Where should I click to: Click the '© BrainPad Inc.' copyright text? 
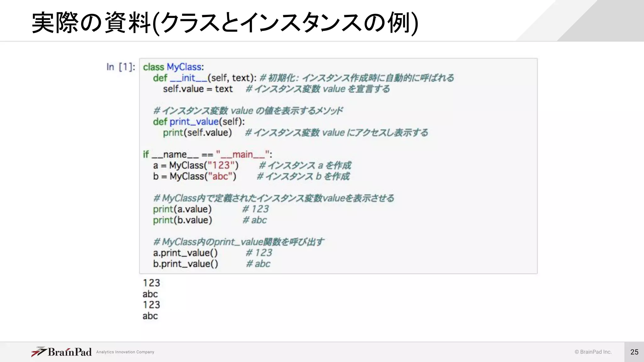tap(593, 352)
